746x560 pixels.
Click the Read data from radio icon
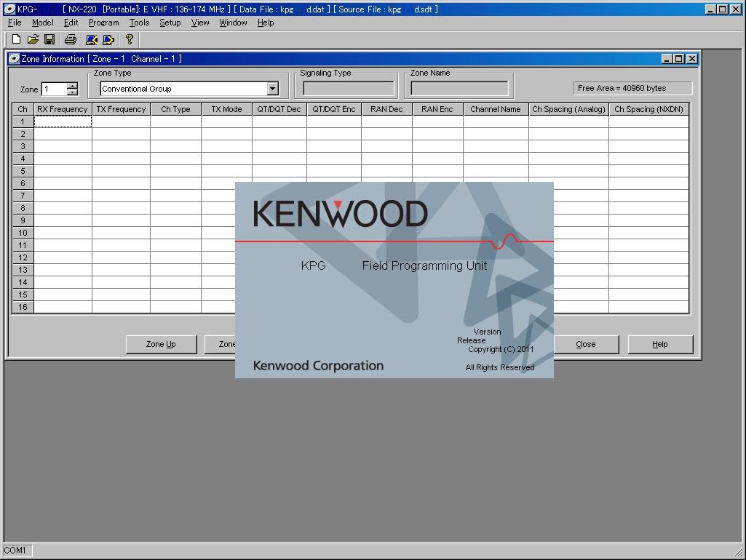(x=92, y=39)
